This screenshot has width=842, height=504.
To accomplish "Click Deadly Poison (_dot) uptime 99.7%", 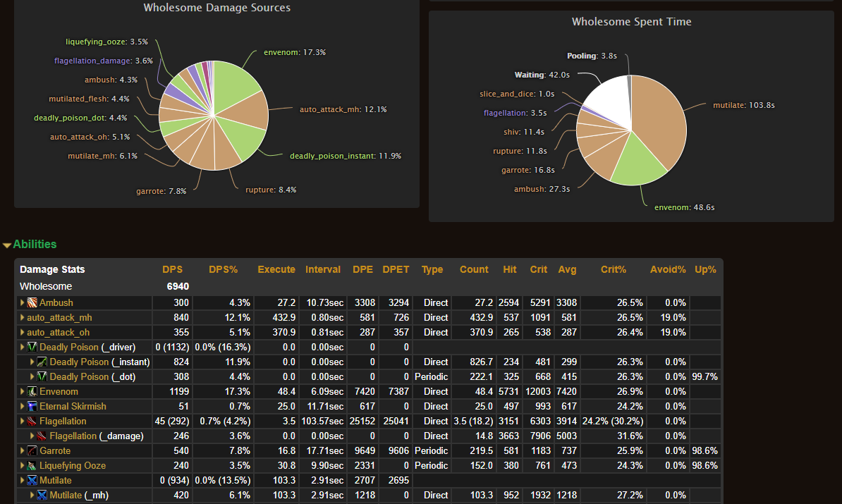I will (x=704, y=377).
